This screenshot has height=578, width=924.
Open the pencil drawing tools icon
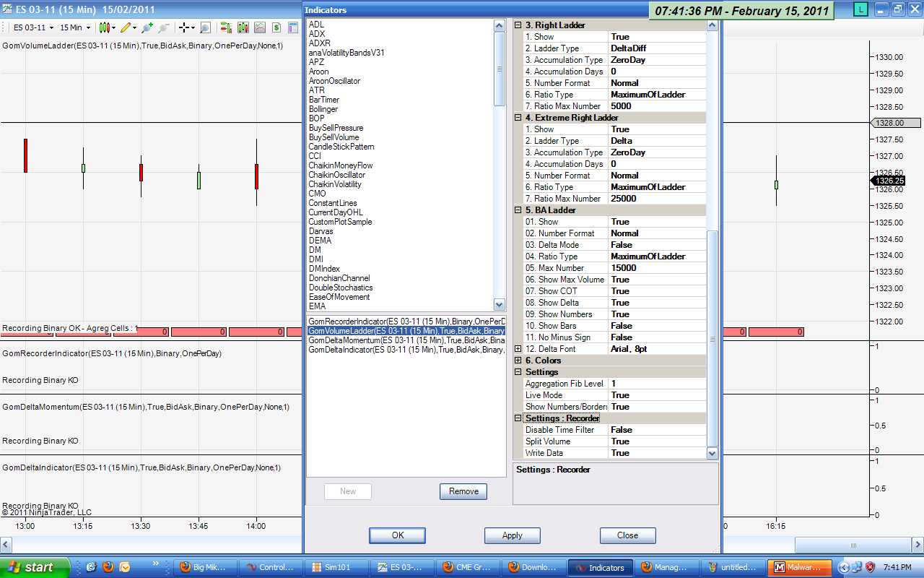coord(126,27)
